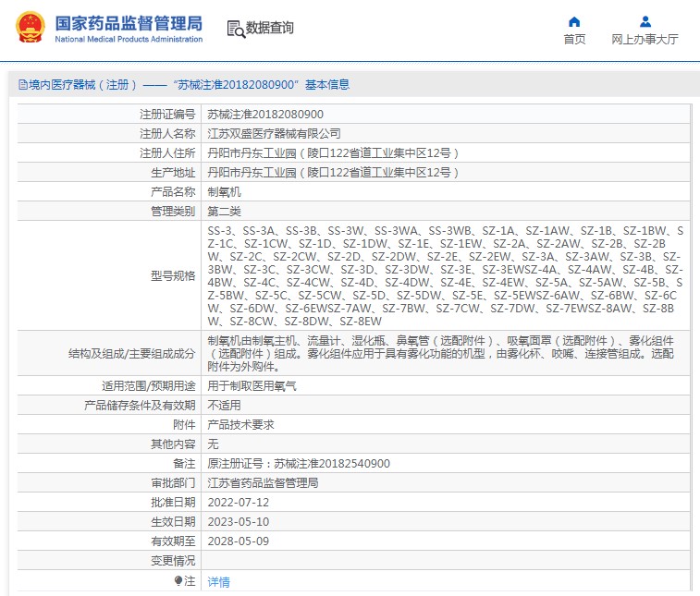Click the 境内医疗器械（注册）基本信息 header
700x596 pixels.
pos(184,84)
